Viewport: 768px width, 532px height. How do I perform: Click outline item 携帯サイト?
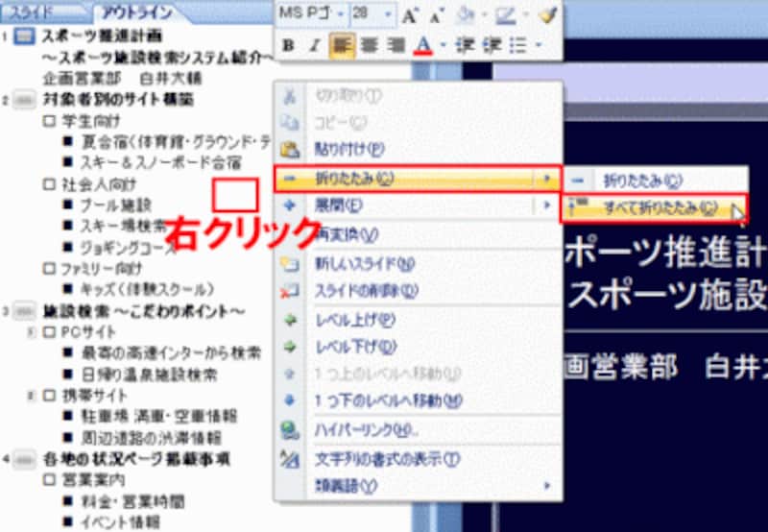(94, 396)
